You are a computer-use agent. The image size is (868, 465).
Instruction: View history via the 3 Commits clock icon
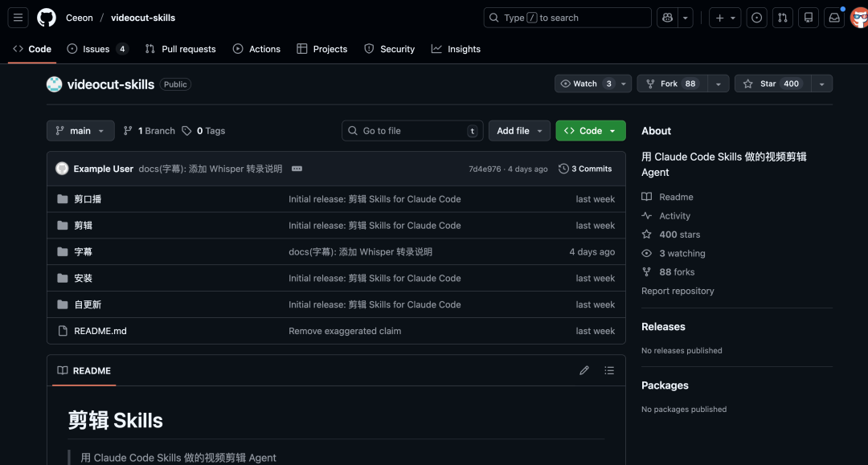pyautogui.click(x=587, y=169)
